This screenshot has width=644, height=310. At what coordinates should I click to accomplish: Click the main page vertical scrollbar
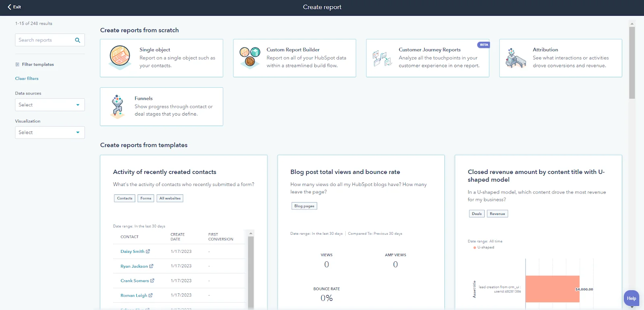(632, 63)
